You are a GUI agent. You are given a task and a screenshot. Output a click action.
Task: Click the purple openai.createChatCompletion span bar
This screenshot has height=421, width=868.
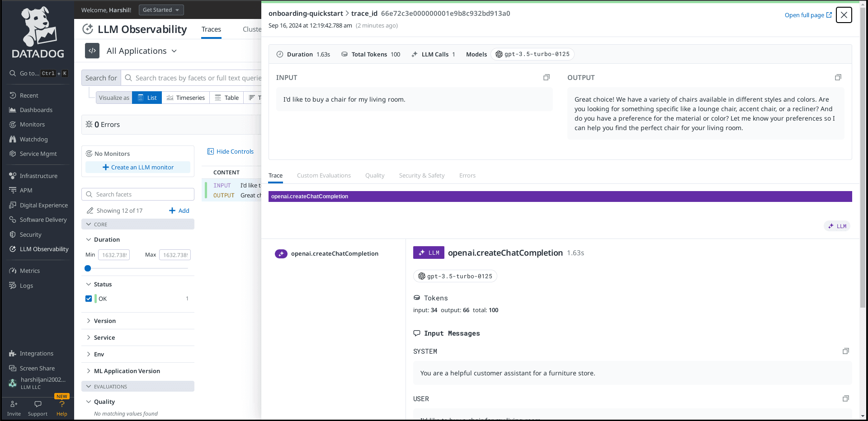click(x=560, y=196)
